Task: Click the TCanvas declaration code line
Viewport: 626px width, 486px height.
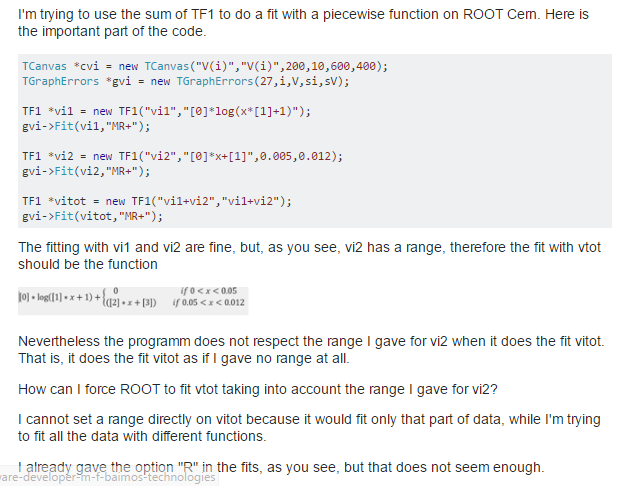Action: (x=205, y=66)
